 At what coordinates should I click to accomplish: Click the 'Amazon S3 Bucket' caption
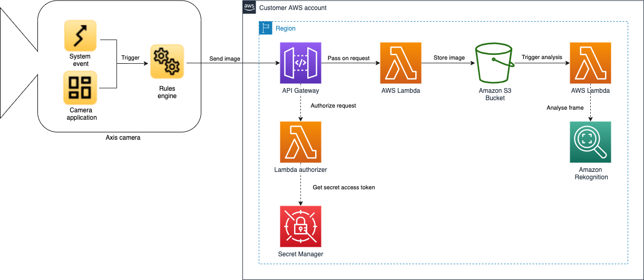click(x=495, y=94)
